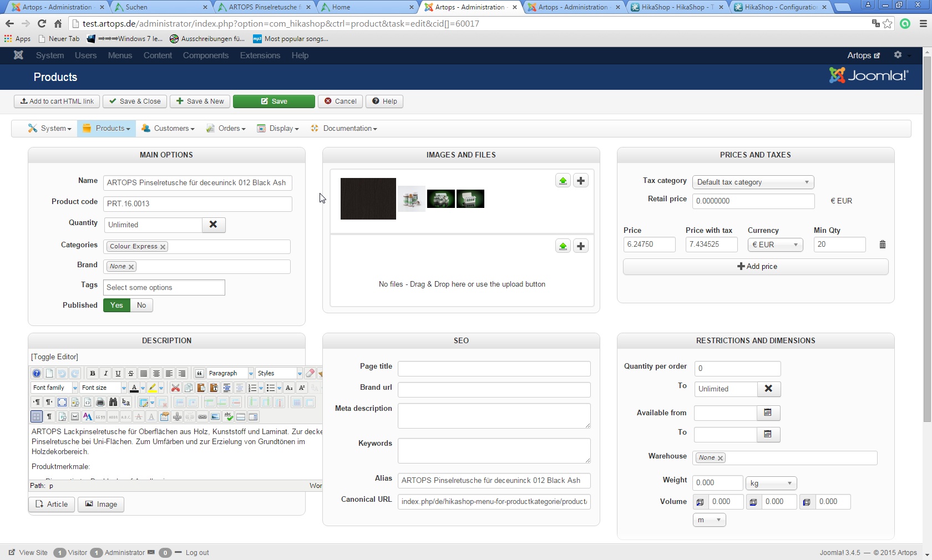The width and height of the screenshot is (932, 560).
Task: Open the Tax category dropdown
Action: [753, 182]
